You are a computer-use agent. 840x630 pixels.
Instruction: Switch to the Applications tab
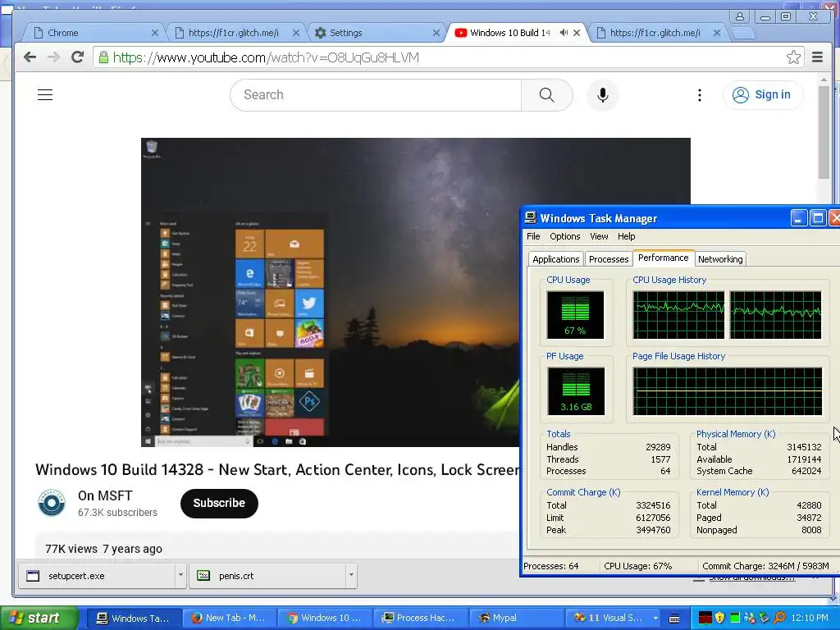(x=555, y=259)
